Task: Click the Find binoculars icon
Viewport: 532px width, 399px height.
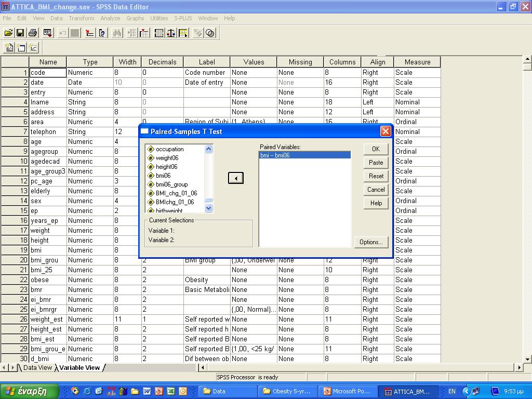Action: click(x=117, y=33)
